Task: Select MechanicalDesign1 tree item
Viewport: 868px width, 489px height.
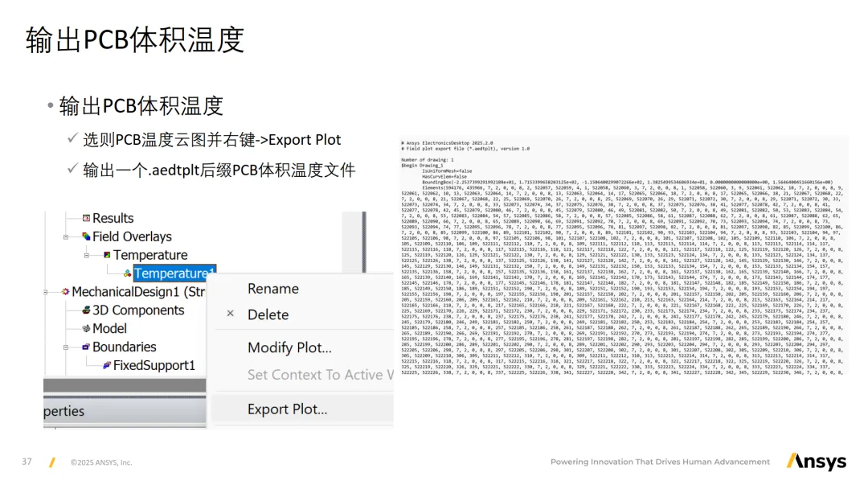Action: (138, 292)
